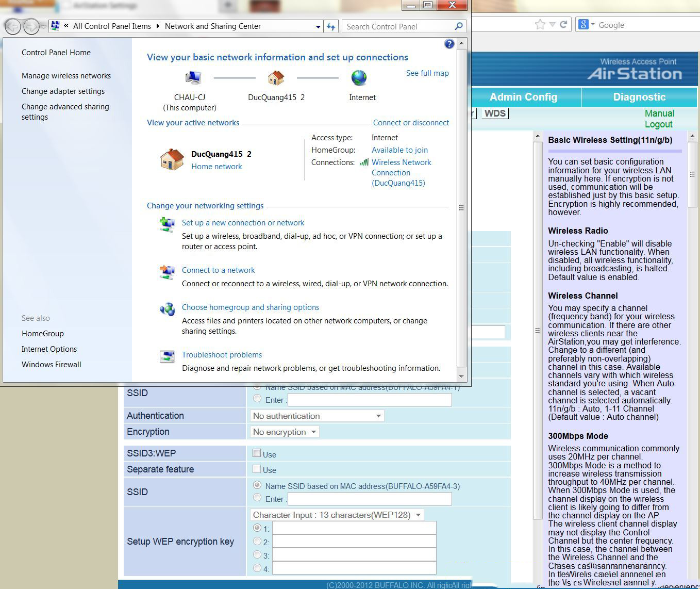Toggle the Separate feature Use checkbox
Image resolution: width=700 pixels, height=589 pixels.
[x=256, y=469]
